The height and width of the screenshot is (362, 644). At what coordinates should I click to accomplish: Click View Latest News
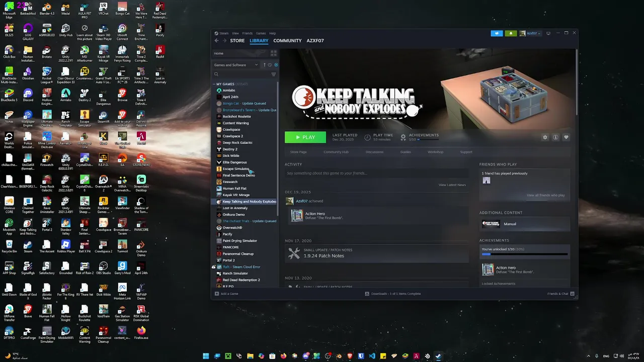click(452, 185)
